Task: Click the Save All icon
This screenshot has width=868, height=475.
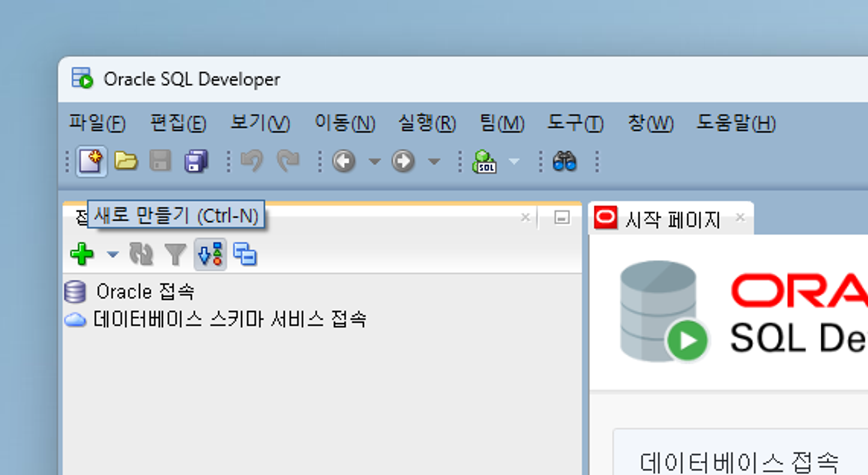Action: point(196,161)
